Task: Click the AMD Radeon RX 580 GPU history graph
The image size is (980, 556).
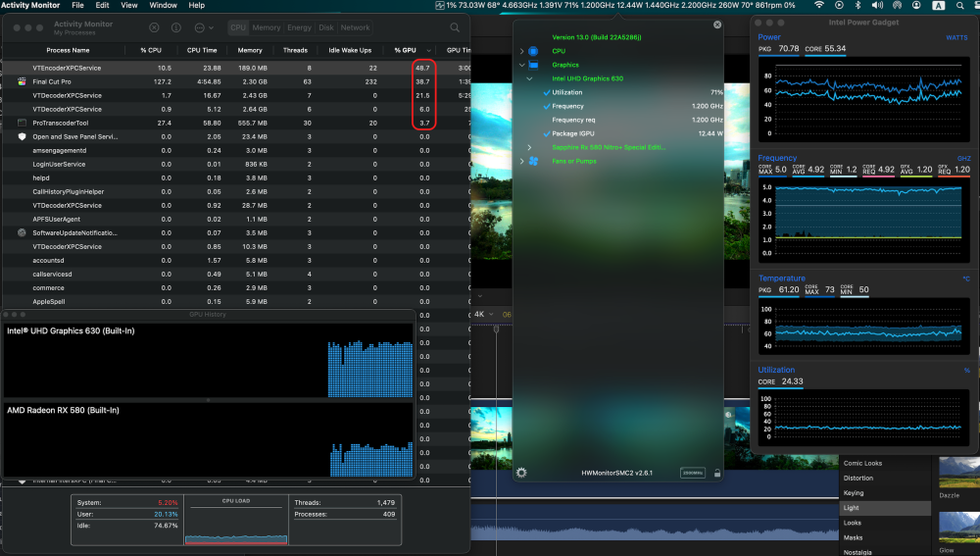Action: (208, 439)
